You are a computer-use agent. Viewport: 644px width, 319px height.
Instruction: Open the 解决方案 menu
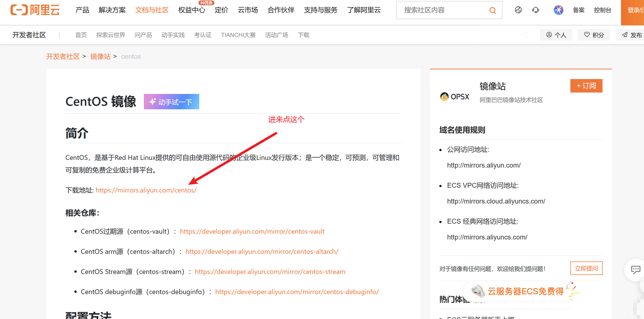[112, 10]
